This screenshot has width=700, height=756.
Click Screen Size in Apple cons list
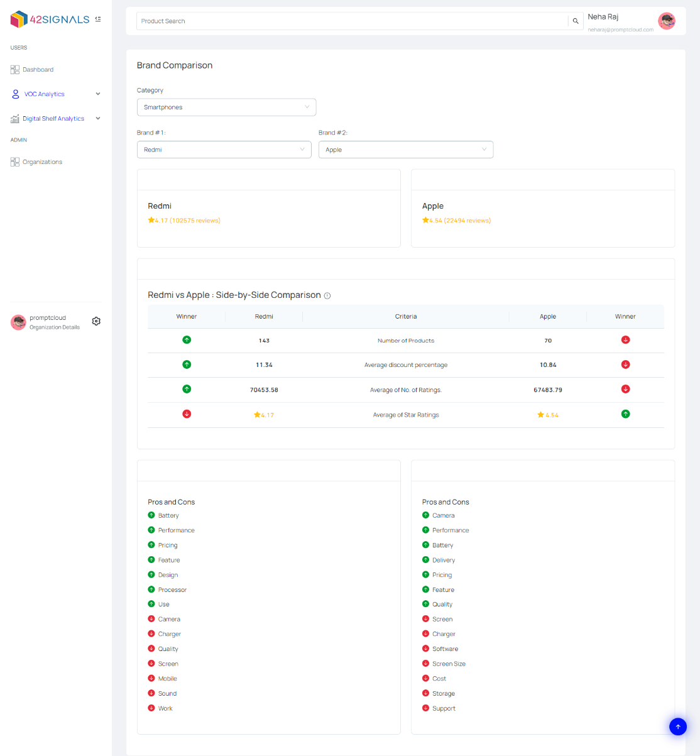[x=449, y=664]
